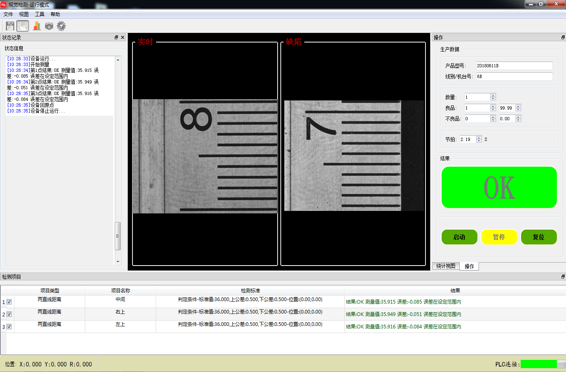Open the bar chart statistics icon

tap(37, 26)
